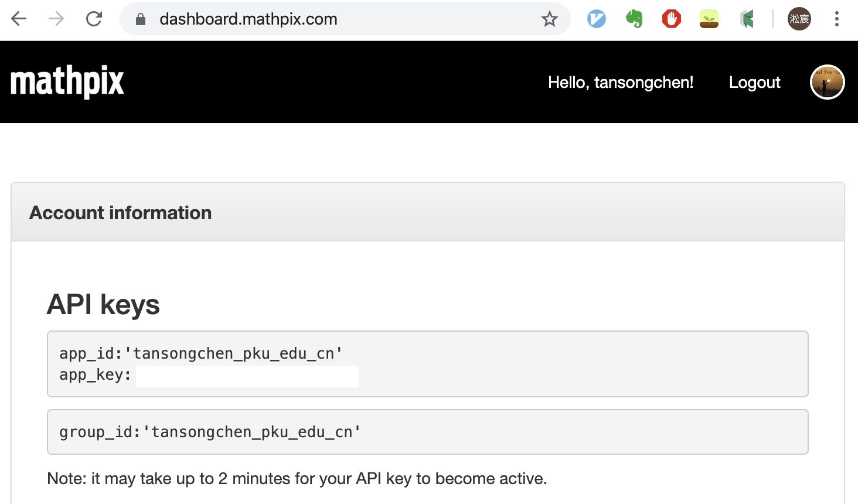Click the 'API keys' heading
Viewport: 858px width, 504px height.
(103, 305)
